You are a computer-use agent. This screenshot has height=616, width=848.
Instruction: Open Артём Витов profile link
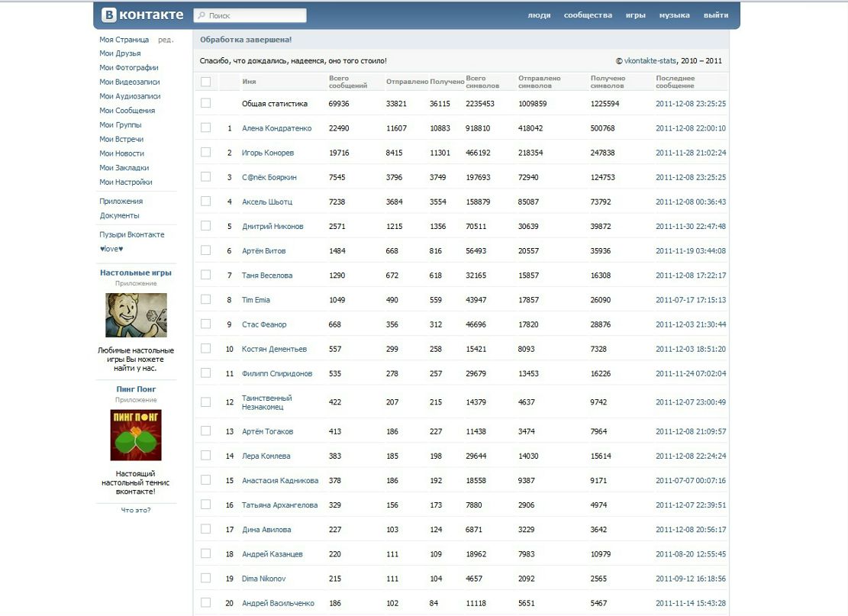pos(263,251)
